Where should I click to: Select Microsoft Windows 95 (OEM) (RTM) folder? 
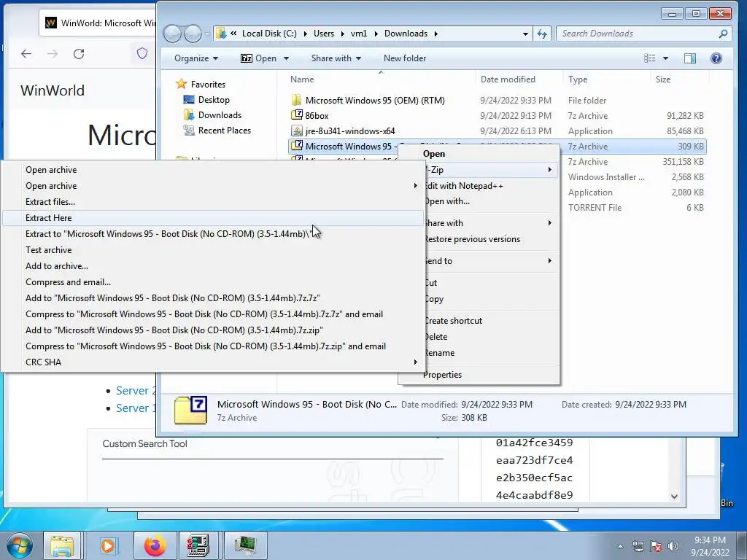(x=375, y=101)
